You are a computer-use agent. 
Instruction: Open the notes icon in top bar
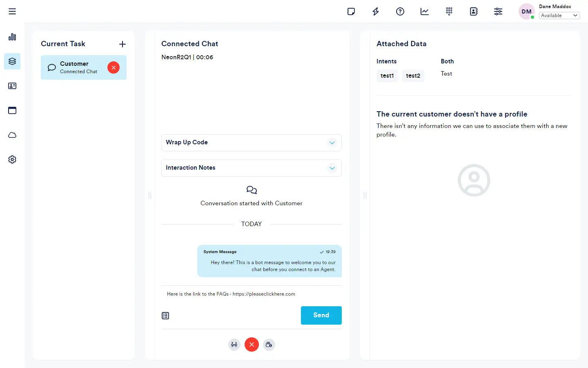coord(351,11)
